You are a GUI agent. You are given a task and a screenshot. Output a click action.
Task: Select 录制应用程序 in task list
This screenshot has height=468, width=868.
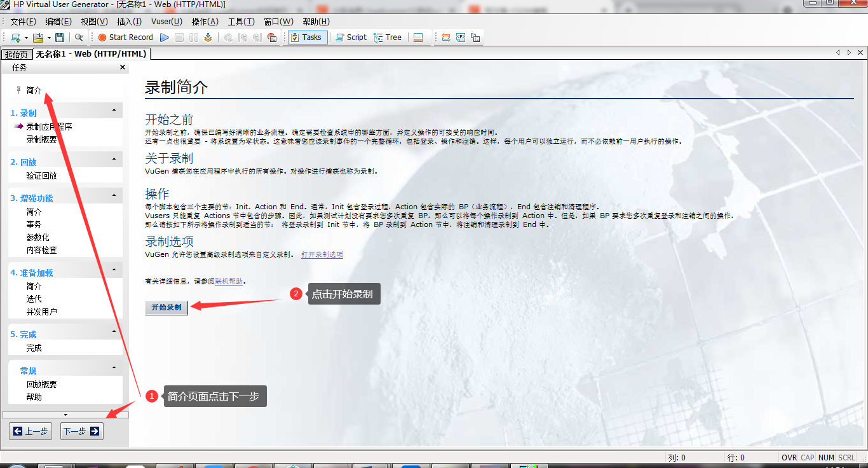pyautogui.click(x=49, y=127)
